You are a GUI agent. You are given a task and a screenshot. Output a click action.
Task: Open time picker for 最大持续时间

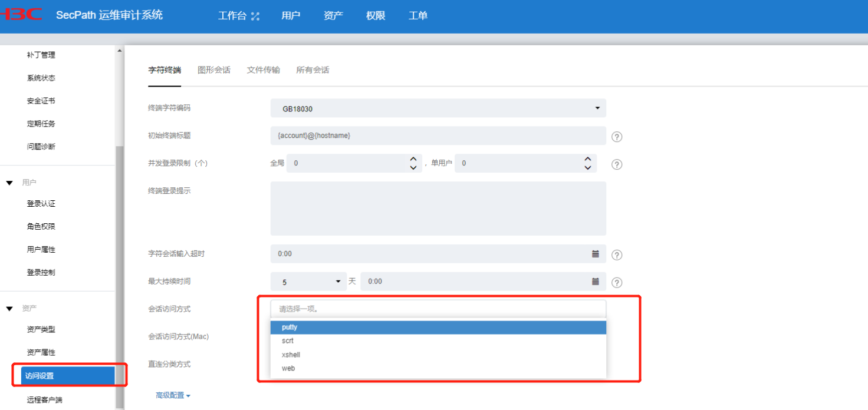[596, 282]
